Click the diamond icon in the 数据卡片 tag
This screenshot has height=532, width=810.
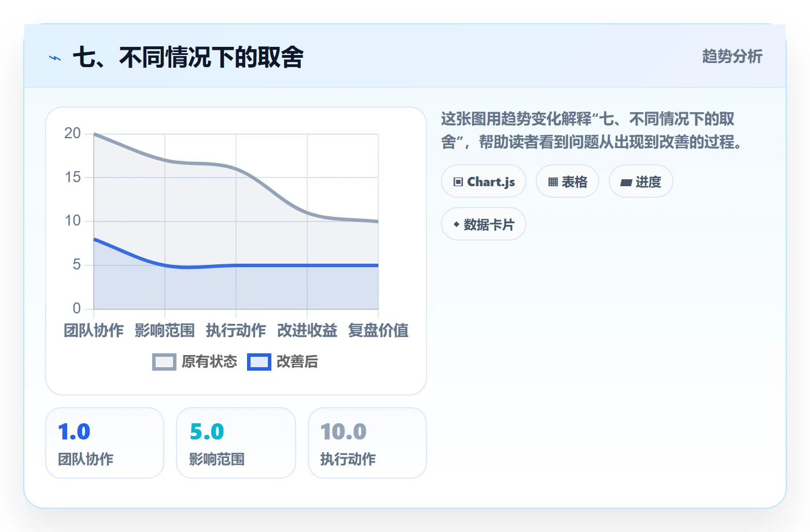(x=456, y=224)
